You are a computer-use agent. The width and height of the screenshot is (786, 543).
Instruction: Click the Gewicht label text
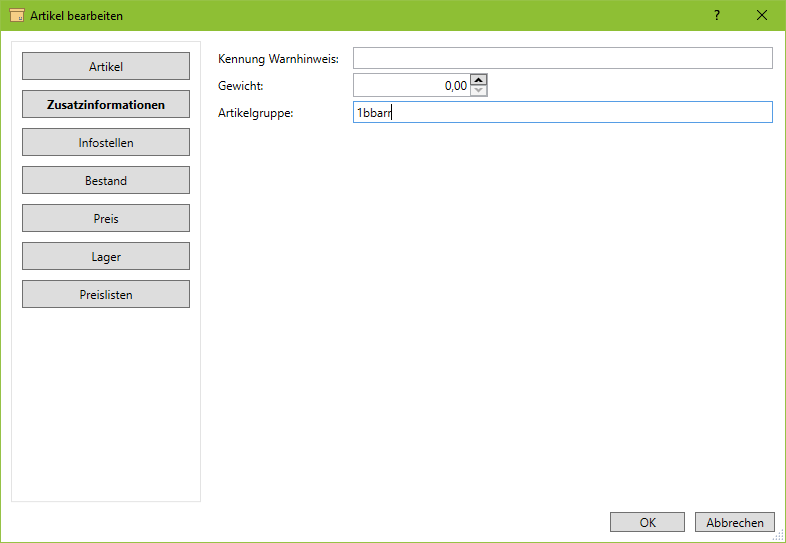coord(240,87)
